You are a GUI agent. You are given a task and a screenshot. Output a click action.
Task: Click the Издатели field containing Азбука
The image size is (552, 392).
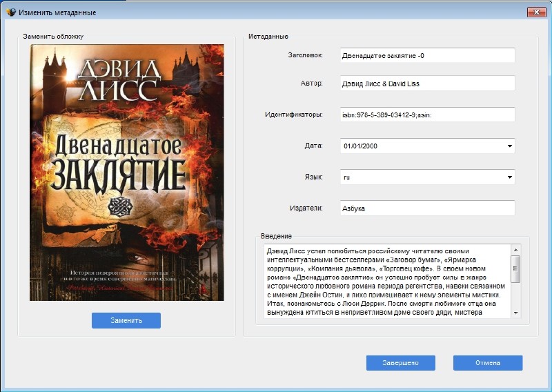[x=427, y=208]
